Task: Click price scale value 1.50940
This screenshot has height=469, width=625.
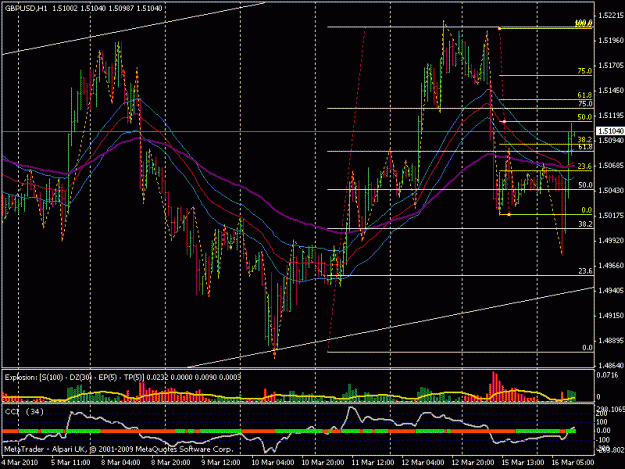Action: pyautogui.click(x=610, y=140)
